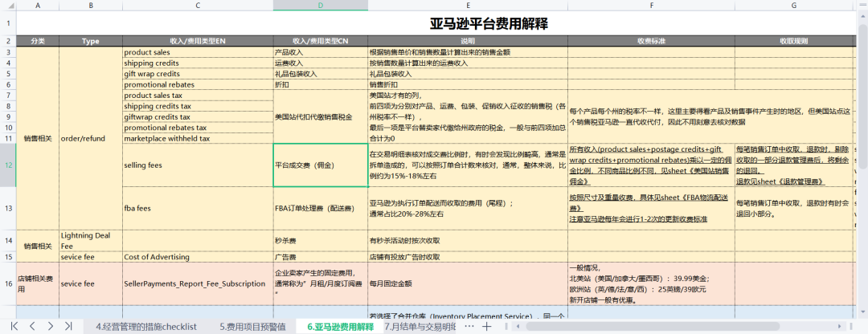Open the 7.月结单与交易明细 sheet tab

(420, 326)
